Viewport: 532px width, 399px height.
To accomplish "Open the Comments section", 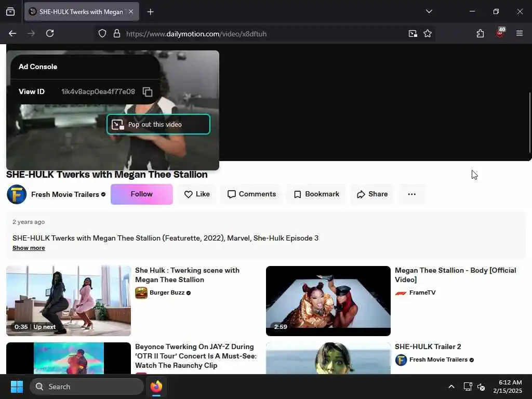I will pyautogui.click(x=251, y=194).
